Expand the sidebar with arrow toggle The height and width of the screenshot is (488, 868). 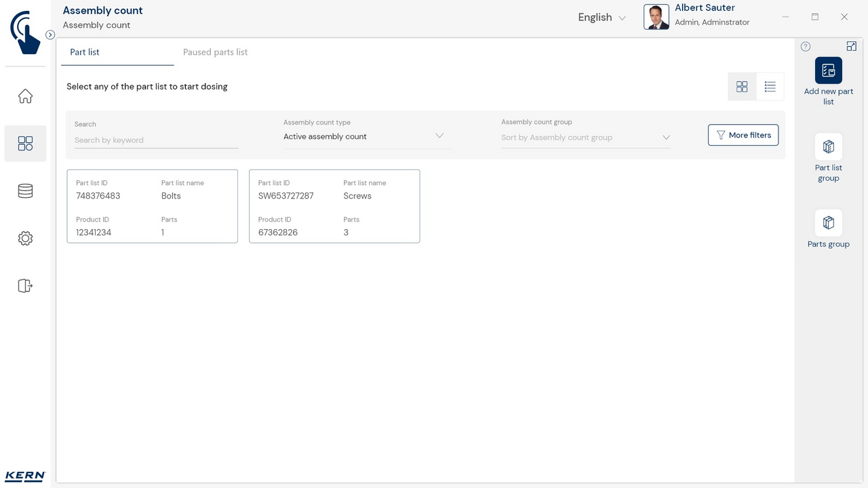(x=50, y=35)
